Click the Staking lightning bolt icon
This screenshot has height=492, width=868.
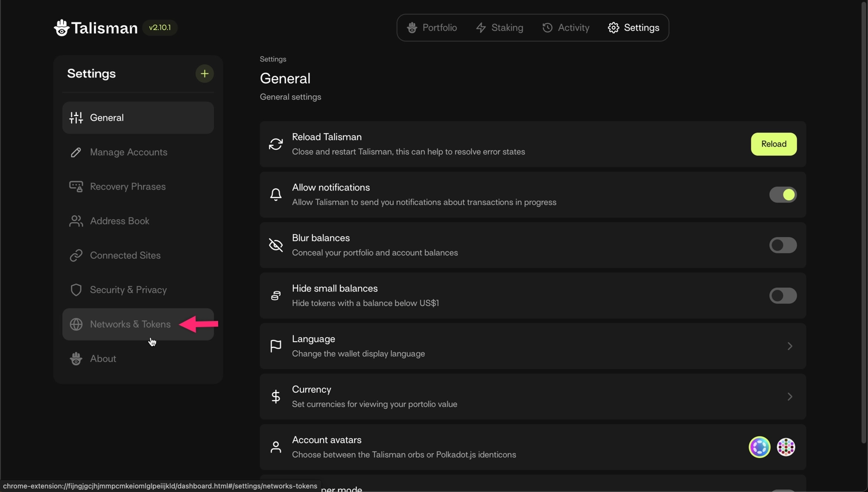coord(481,28)
